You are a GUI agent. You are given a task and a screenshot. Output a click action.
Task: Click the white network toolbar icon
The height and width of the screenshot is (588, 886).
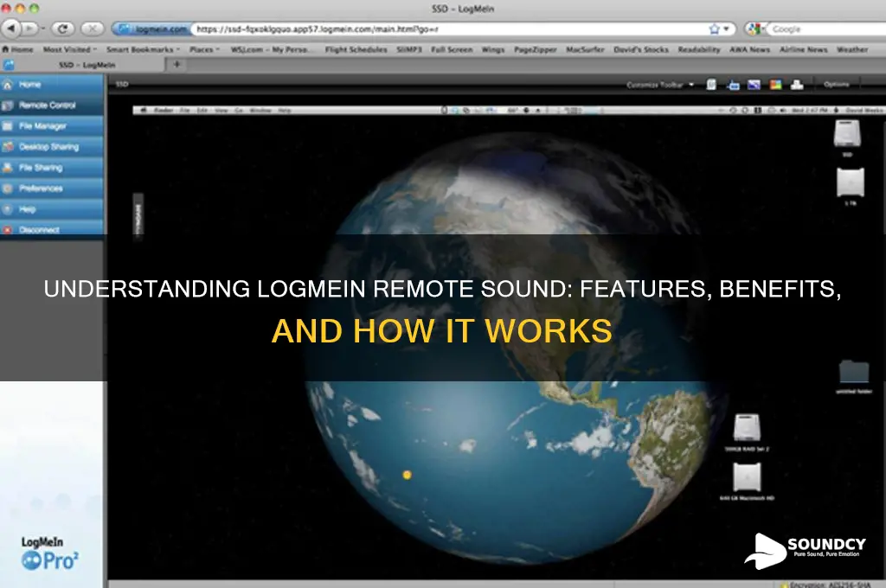coord(797,85)
